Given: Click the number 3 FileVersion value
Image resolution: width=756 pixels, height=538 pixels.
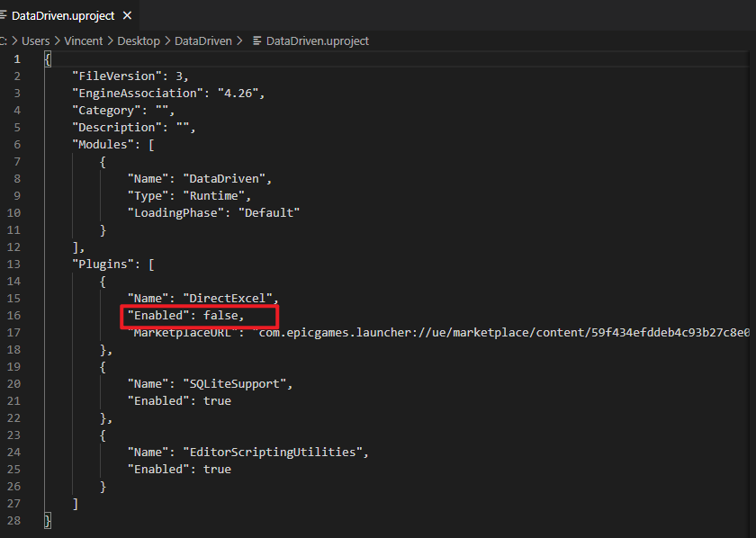Looking at the screenshot, I should click(179, 76).
